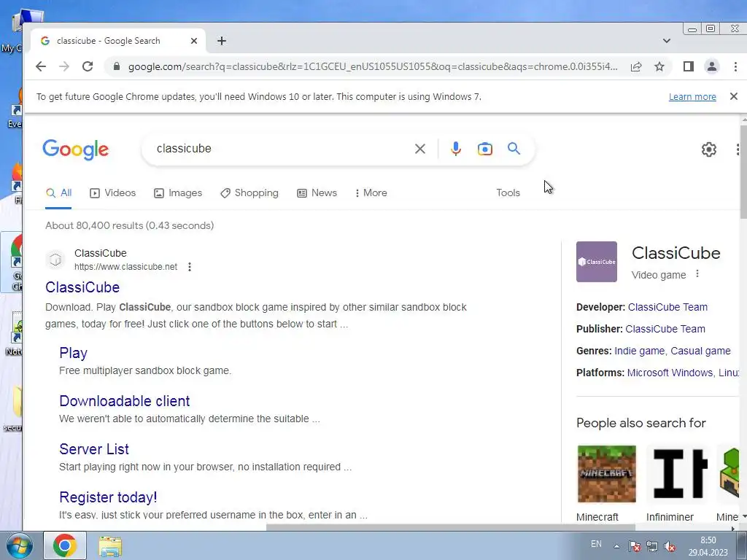The height and width of the screenshot is (560, 747).
Task: Open Windows Explorer from the taskbar
Action: [110, 546]
